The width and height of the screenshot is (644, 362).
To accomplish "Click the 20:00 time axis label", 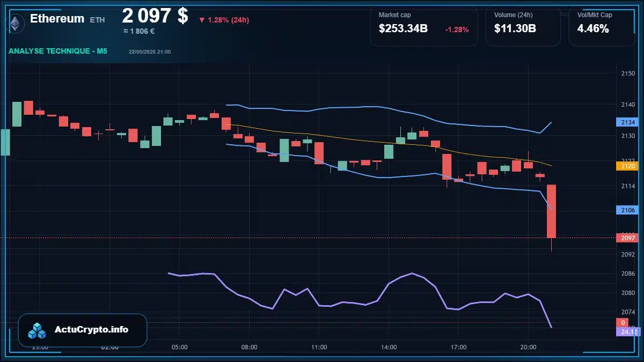I will [x=528, y=347].
